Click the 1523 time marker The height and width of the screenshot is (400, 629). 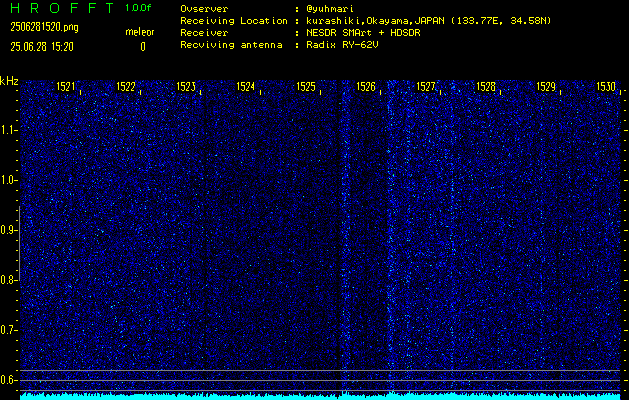pyautogui.click(x=186, y=86)
